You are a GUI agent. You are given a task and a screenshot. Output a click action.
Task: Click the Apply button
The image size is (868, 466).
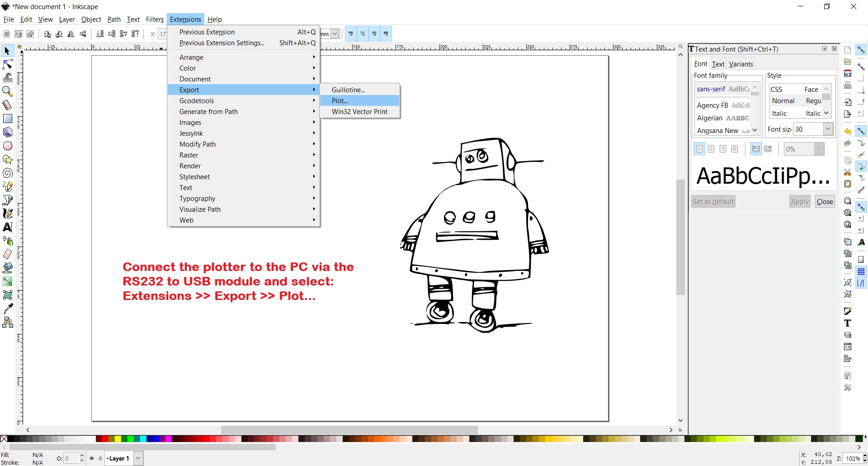point(800,202)
